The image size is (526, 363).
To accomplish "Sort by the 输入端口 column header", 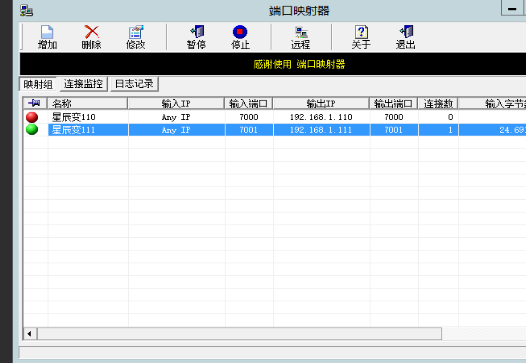I will coord(249,103).
